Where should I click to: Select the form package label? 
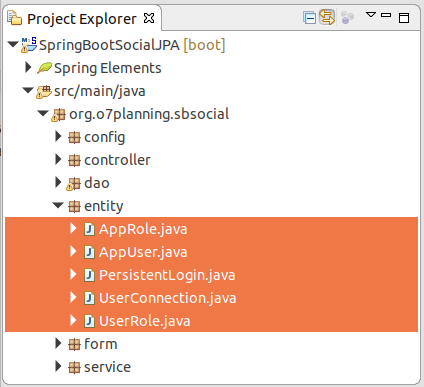(101, 344)
